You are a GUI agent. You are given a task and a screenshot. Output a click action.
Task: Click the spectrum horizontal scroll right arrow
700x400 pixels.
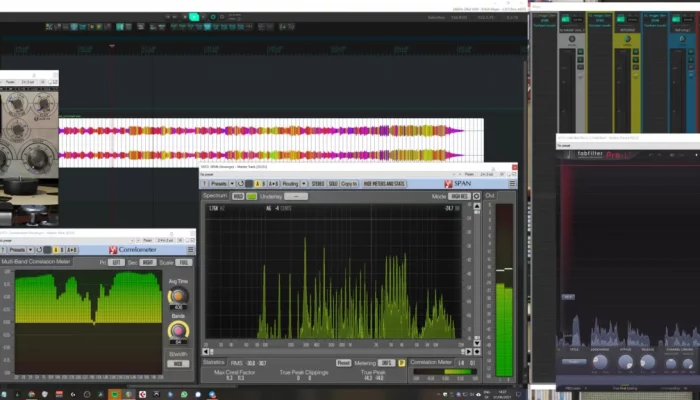[x=469, y=351]
